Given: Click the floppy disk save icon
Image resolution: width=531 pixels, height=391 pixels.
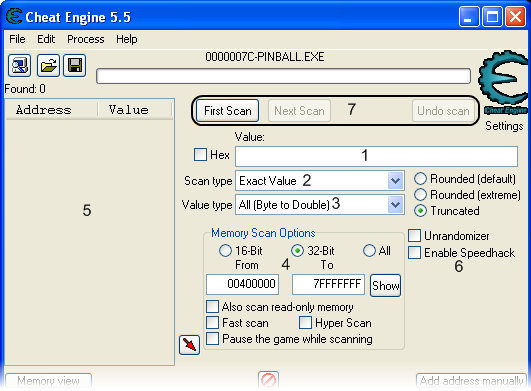Looking at the screenshot, I should [75, 65].
